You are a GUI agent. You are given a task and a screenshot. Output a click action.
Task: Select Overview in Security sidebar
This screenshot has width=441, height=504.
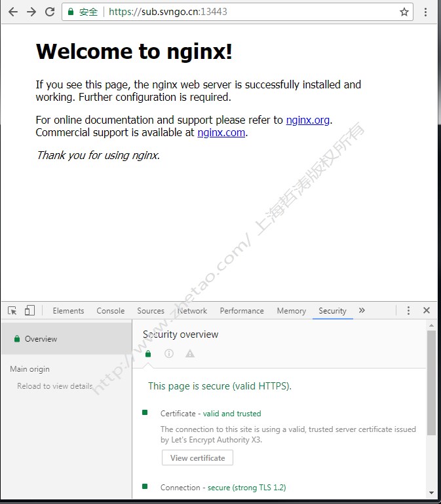pyautogui.click(x=41, y=339)
